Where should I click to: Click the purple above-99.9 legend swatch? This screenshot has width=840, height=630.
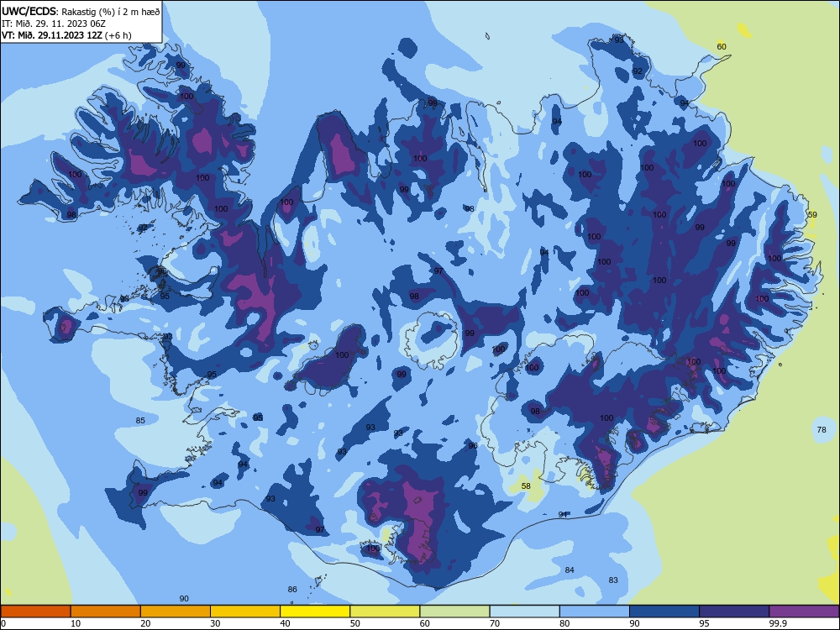[804, 612]
